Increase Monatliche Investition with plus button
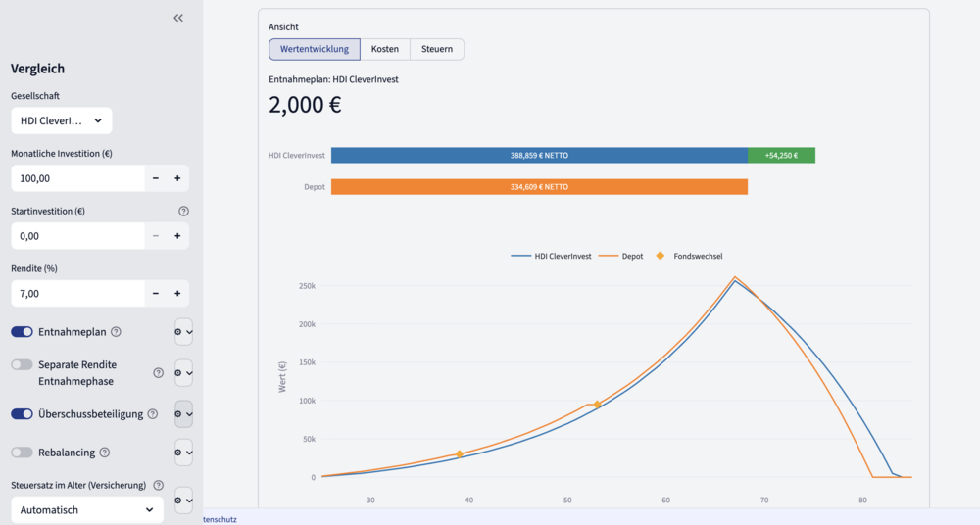Viewport: 980px width, 525px height. click(177, 178)
